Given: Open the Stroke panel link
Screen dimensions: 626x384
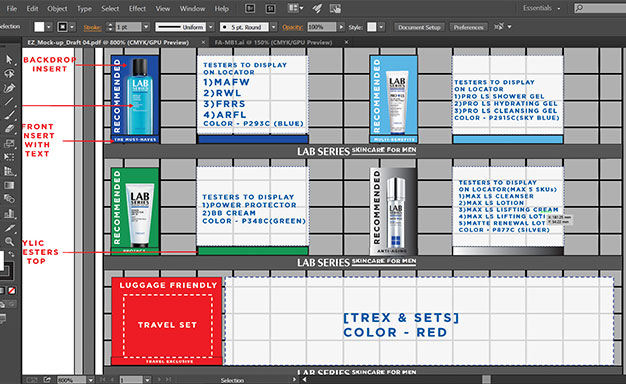Looking at the screenshot, I should pyautogui.click(x=92, y=28).
